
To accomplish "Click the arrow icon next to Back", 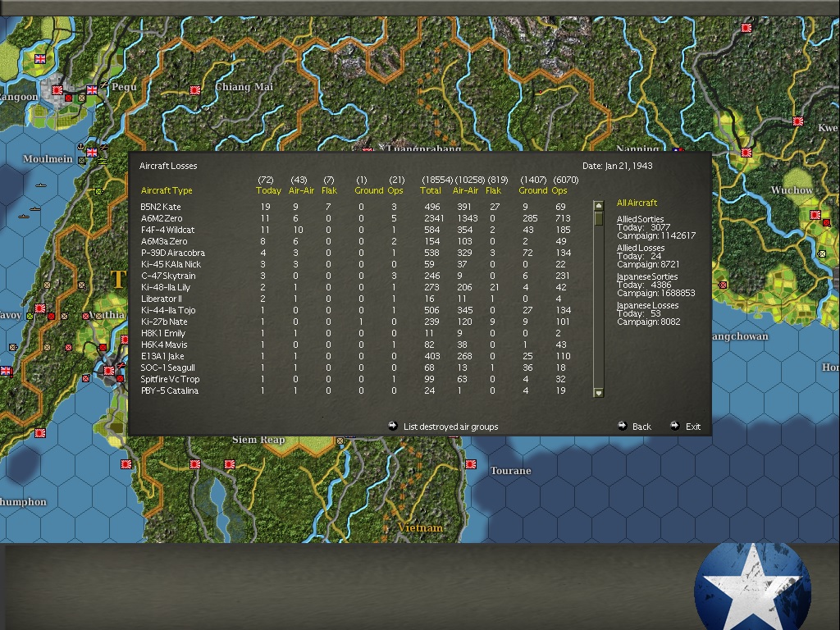I will 622,426.
